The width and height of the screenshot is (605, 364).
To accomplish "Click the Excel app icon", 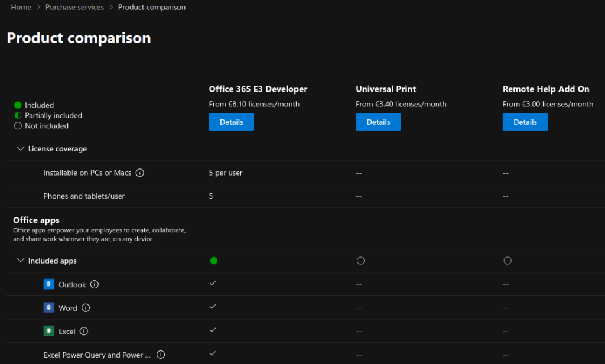I will click(x=48, y=331).
